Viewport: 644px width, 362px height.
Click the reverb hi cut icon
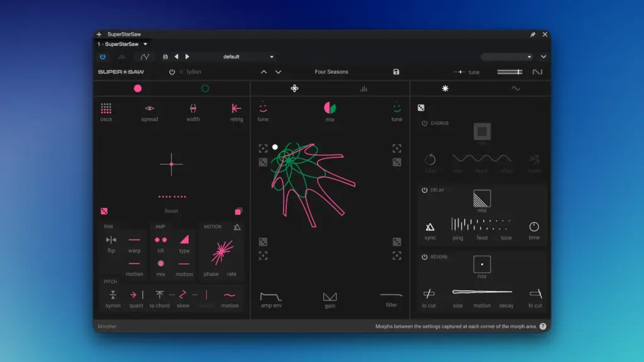pyautogui.click(x=535, y=293)
